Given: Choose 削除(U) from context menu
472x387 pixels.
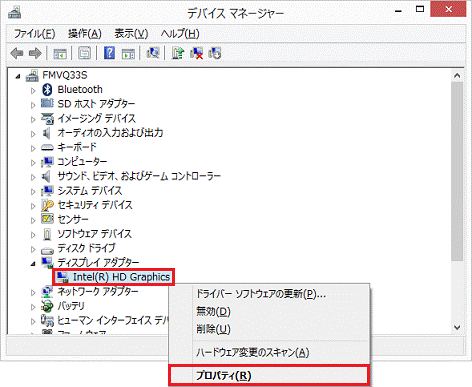Looking at the screenshot, I should [269, 329].
